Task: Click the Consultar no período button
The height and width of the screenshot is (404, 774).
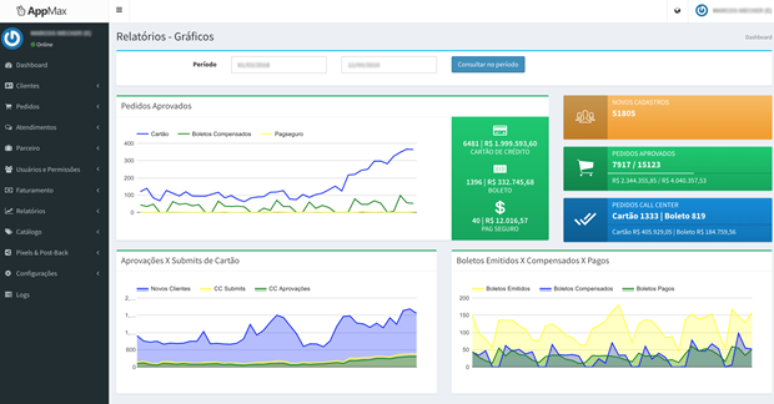Action: coord(488,64)
